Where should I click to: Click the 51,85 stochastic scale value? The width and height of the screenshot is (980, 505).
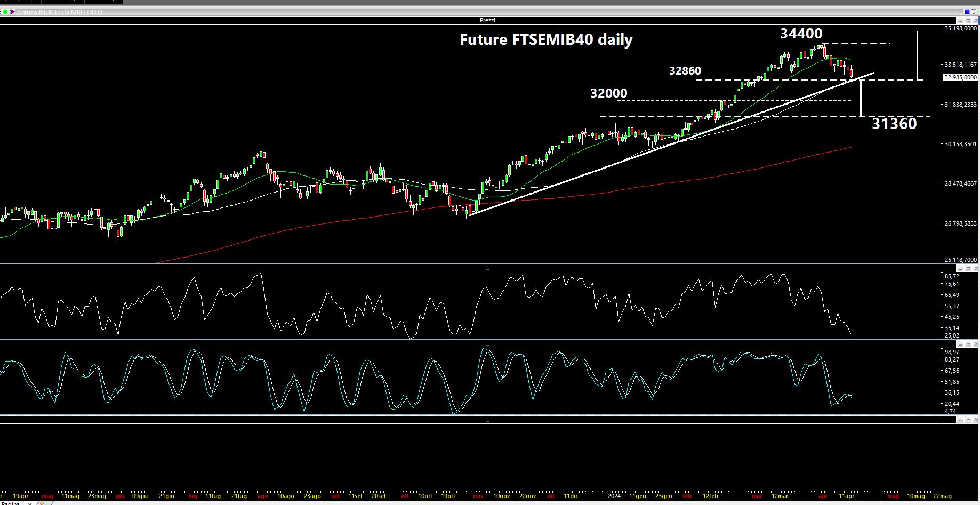952,382
